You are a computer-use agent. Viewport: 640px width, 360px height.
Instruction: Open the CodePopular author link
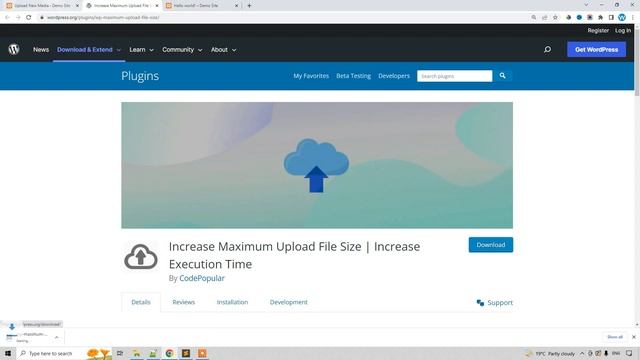(202, 278)
